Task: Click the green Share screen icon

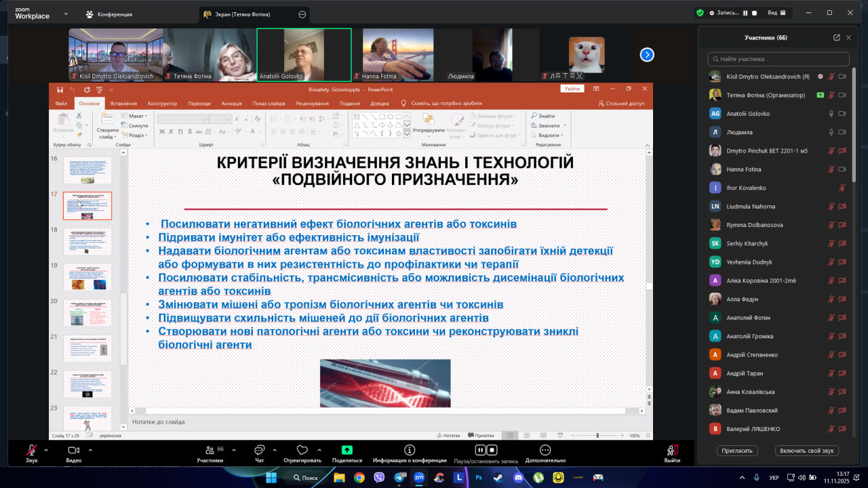Action: click(x=347, y=450)
